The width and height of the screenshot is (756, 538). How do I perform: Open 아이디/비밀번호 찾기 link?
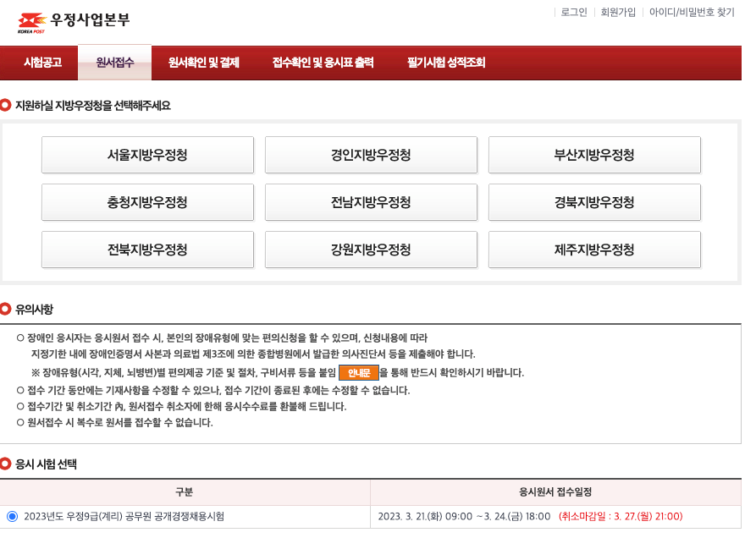click(692, 12)
